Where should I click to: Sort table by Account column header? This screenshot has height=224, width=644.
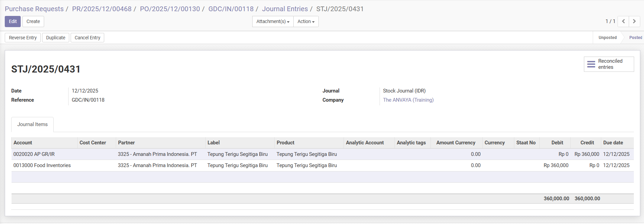pos(23,143)
